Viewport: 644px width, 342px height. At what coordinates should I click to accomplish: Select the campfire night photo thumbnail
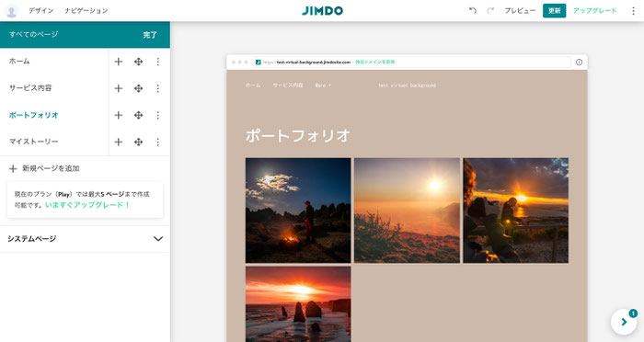tap(298, 211)
